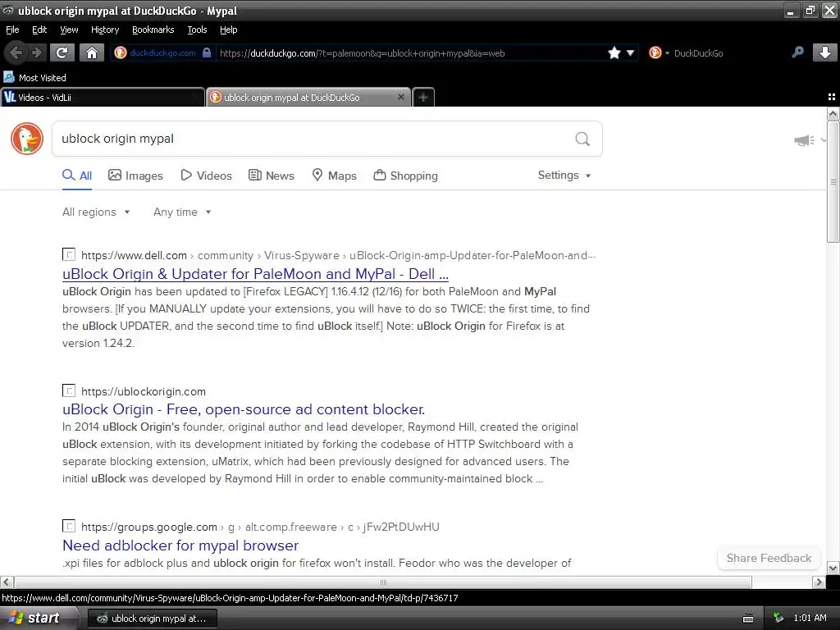840x630 pixels.
Task: Click the vertical scrollbar down arrow
Action: (x=833, y=568)
